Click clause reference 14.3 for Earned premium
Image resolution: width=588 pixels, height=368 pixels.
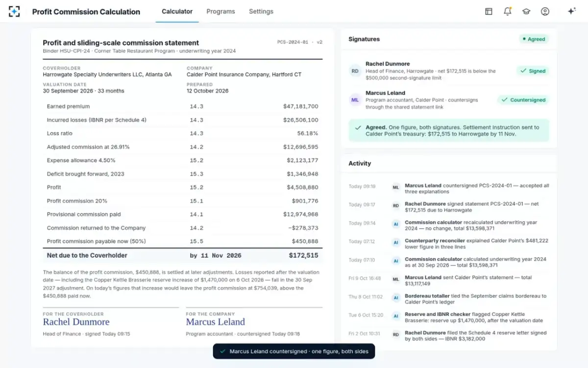point(196,106)
